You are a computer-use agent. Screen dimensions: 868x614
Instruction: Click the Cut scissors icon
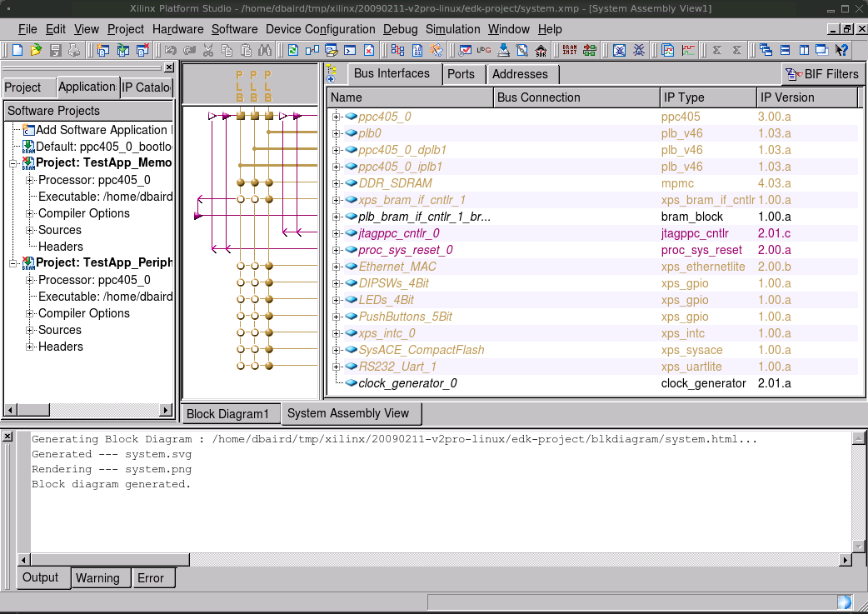[208, 50]
